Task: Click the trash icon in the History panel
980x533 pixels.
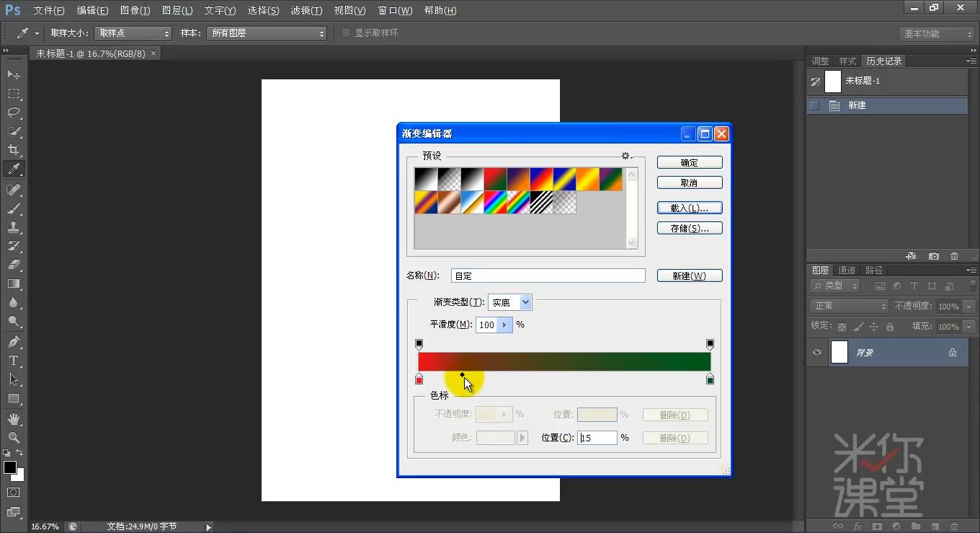Action: coord(955,255)
